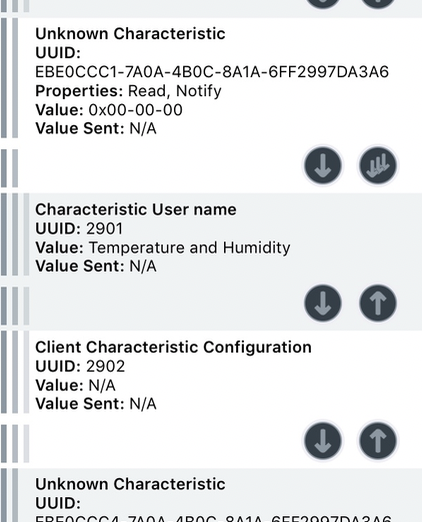This screenshot has height=522, width=438.
Task: Select the first Unknown Characteristic title
Action: point(130,34)
